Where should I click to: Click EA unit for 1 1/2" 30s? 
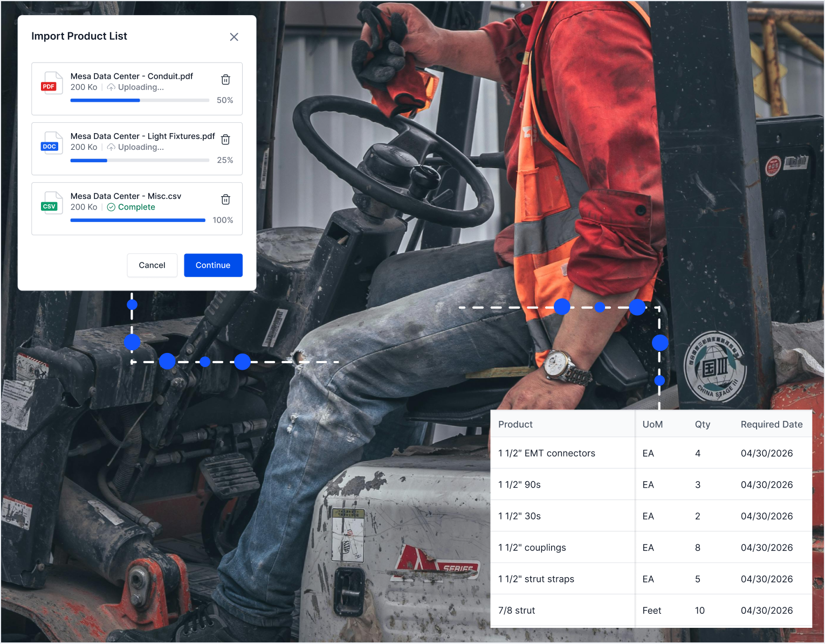point(648,516)
